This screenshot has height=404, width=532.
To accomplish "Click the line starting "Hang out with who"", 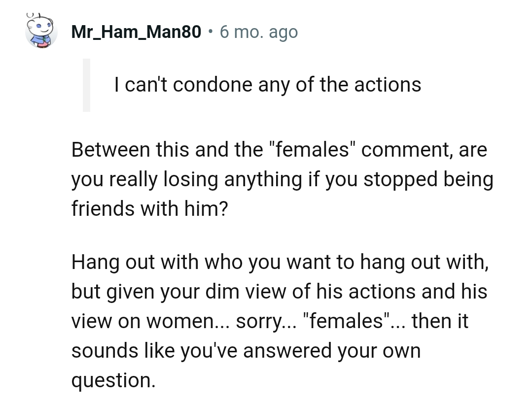I will (280, 262).
